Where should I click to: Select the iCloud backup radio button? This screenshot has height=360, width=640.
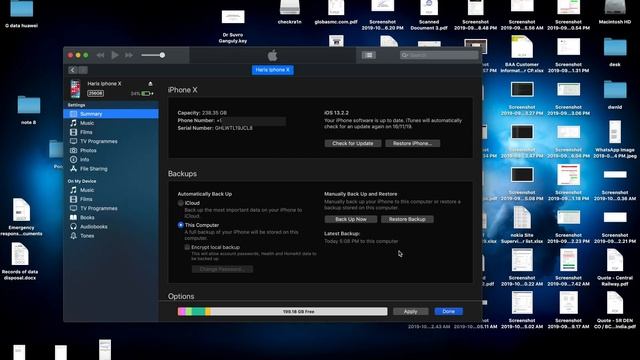(180, 203)
